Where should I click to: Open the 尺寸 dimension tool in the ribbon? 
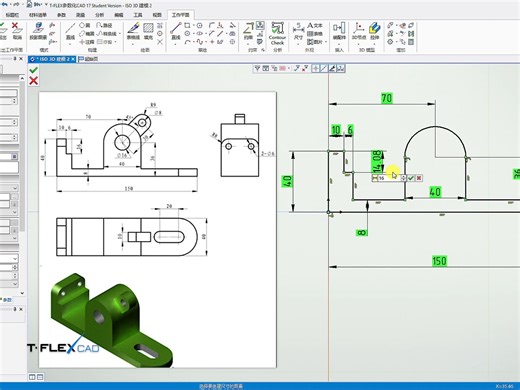point(298,32)
